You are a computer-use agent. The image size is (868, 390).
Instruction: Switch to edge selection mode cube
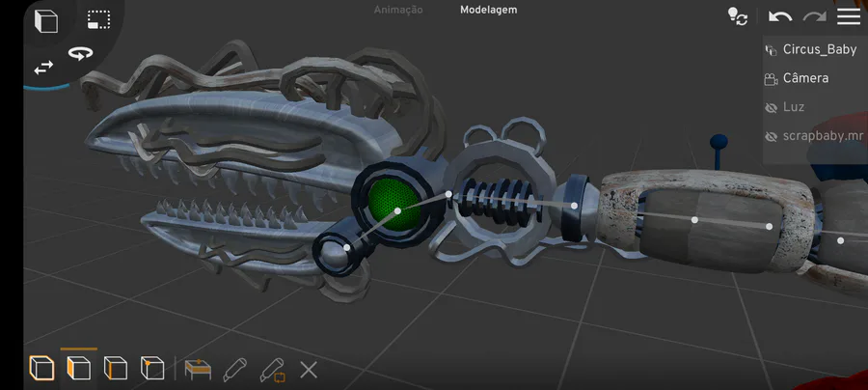point(115,369)
